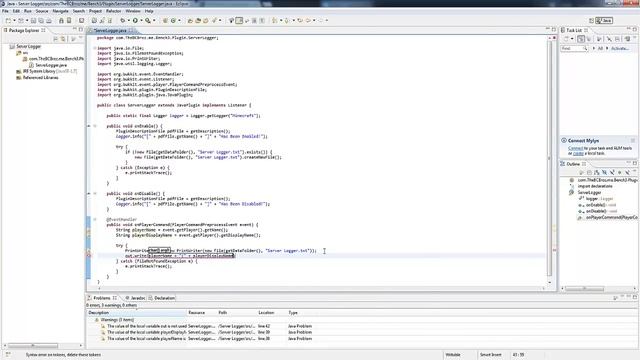
Task: Click the Open Perspective icon
Action: click(591, 20)
